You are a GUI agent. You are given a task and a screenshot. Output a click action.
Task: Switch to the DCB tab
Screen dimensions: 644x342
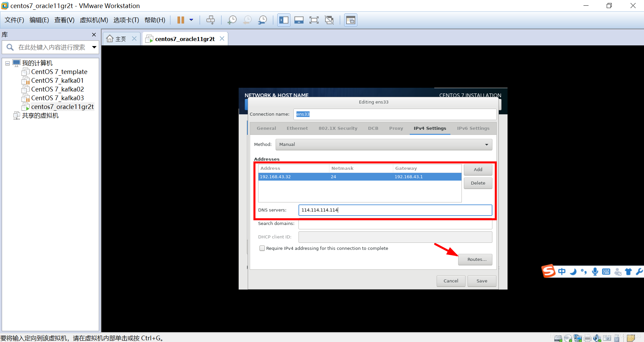pos(373,128)
